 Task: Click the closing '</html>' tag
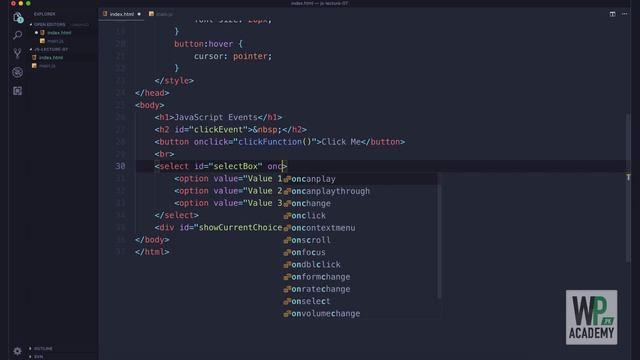point(152,252)
